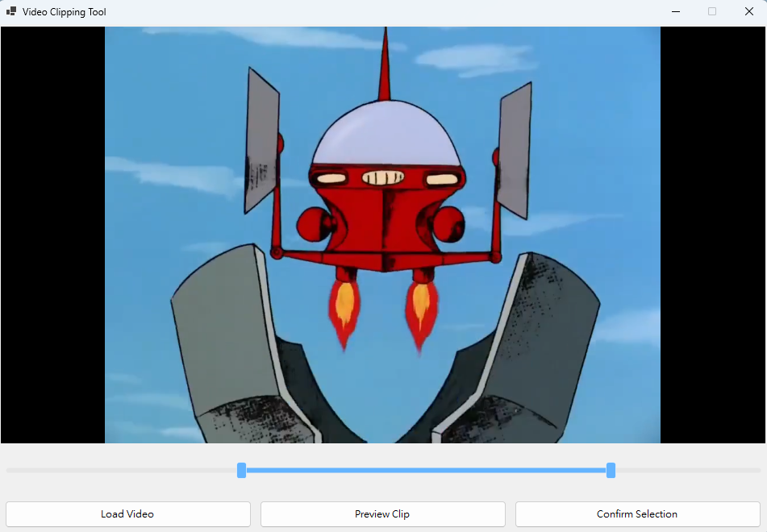Click the disabled maximize button
767x532 pixels.
[712, 11]
